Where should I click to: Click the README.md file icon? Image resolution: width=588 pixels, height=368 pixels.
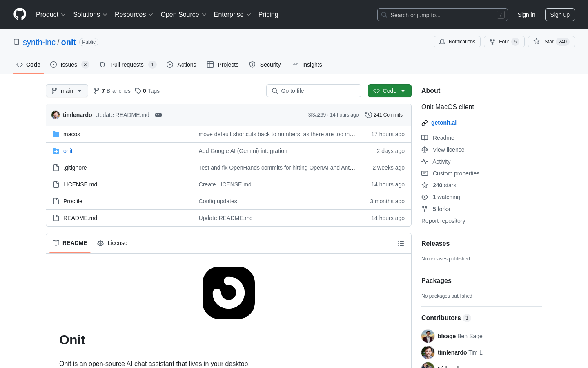(56, 218)
